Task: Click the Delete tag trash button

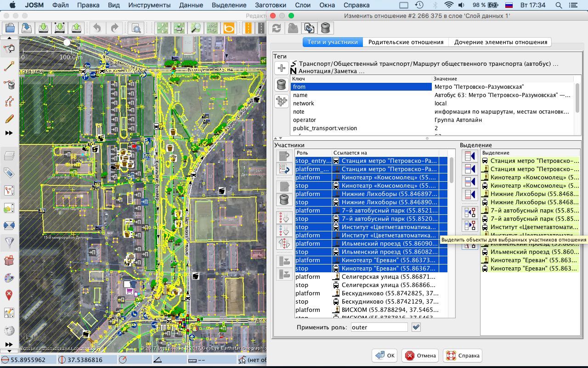Action: [282, 85]
